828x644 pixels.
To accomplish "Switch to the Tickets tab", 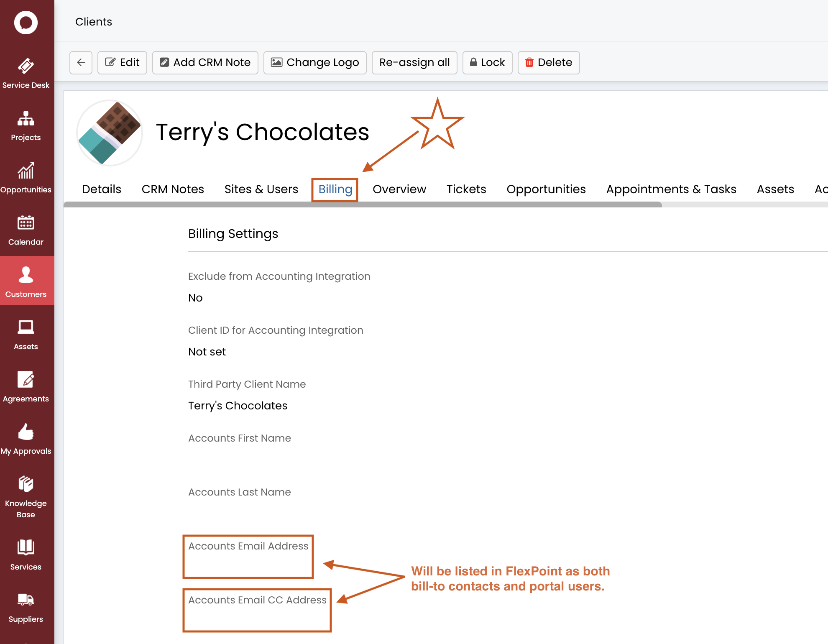I will 466,189.
